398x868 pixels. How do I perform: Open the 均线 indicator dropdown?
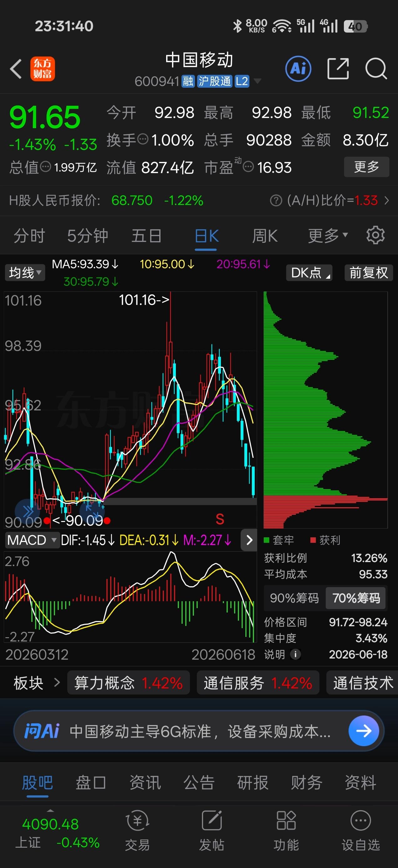click(x=25, y=273)
